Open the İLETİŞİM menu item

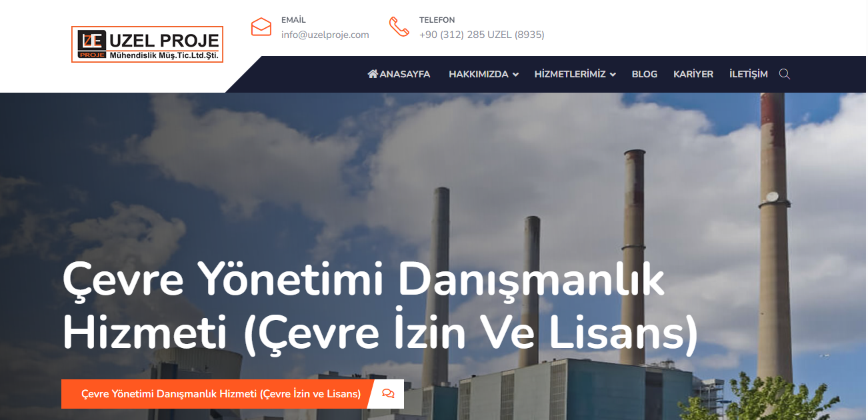click(x=749, y=73)
